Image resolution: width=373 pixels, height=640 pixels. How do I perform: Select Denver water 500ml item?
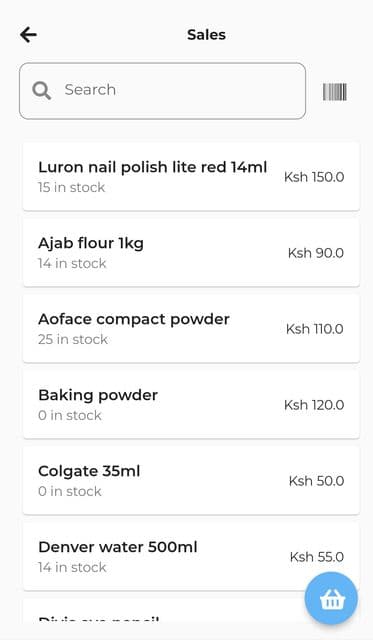191,556
